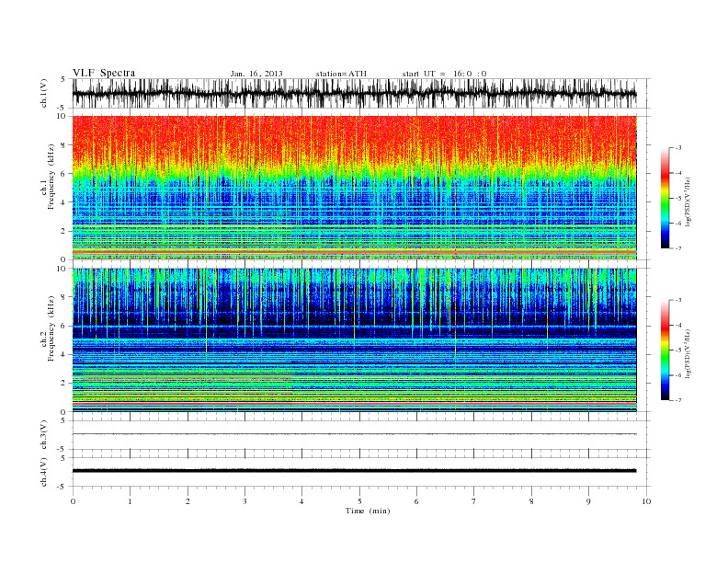Click the time-axis tick label '8'
Viewport: 728px width, 563px height.
click(x=531, y=501)
